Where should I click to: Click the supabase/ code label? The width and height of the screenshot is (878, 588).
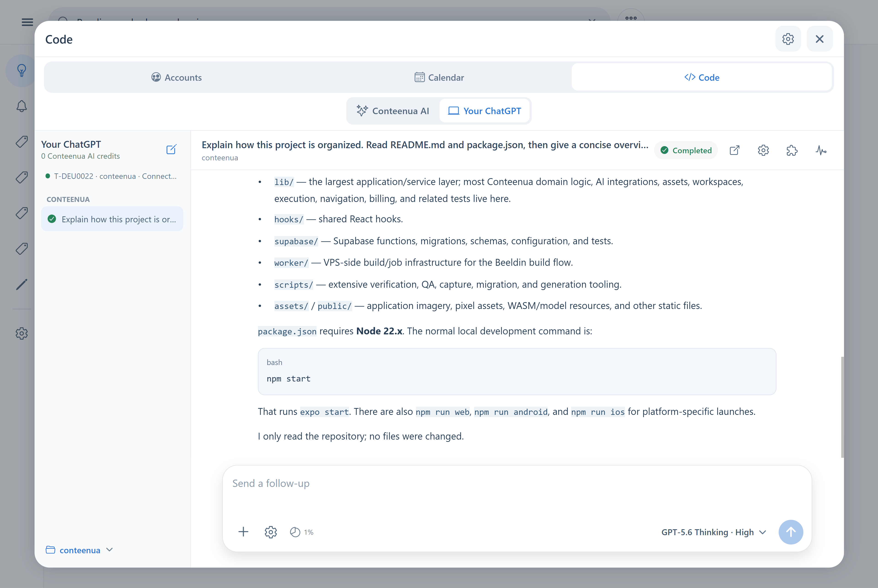click(296, 241)
